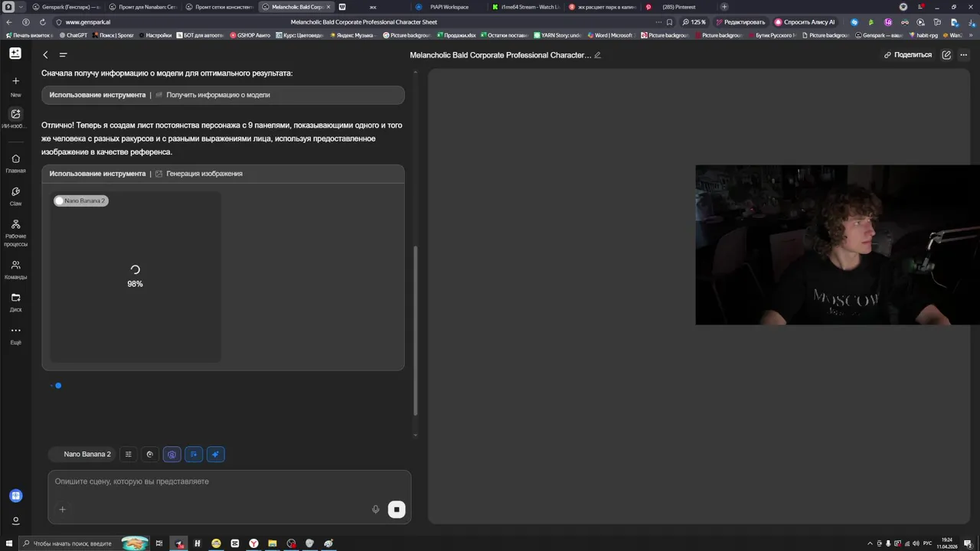980x551 pixels.
Task: Add attachment with plus button
Action: coord(62,510)
